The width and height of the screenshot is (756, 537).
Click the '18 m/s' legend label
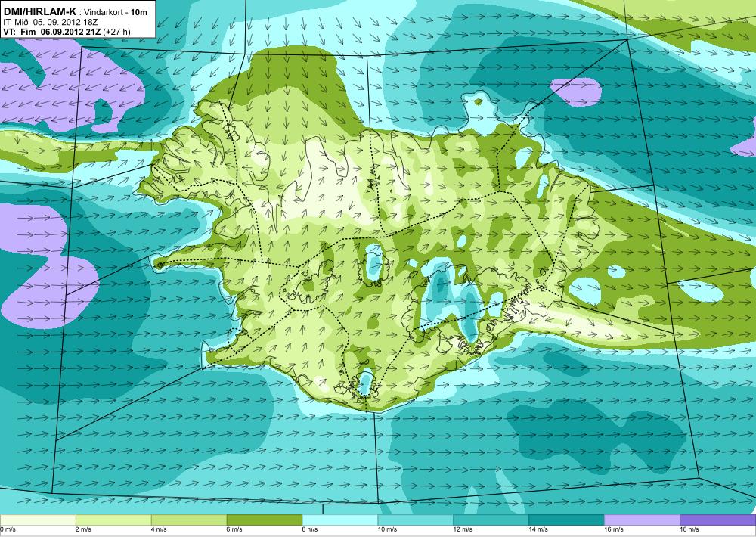point(690,529)
